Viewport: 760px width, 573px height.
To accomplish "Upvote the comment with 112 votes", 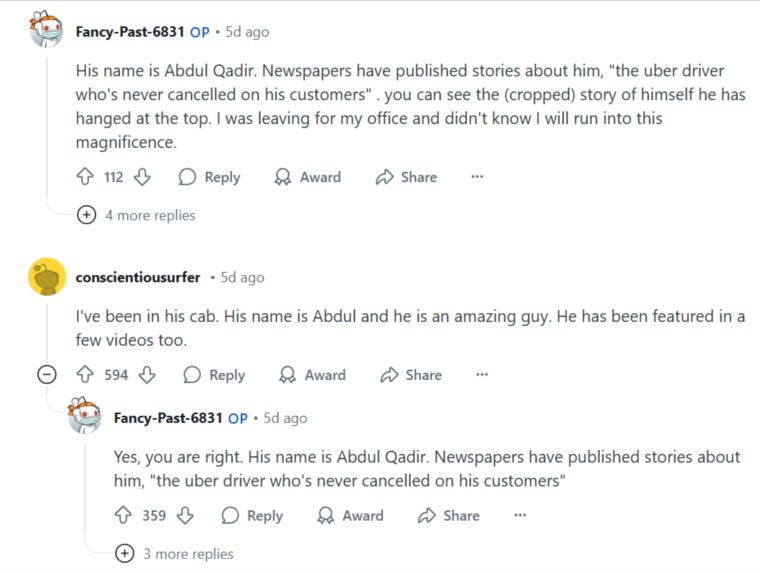I will point(85,176).
